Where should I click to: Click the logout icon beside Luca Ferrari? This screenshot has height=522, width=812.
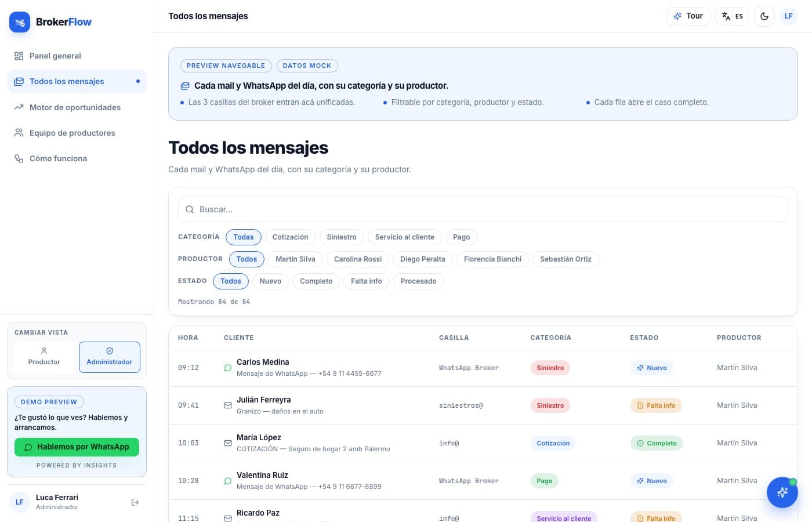pos(135,502)
